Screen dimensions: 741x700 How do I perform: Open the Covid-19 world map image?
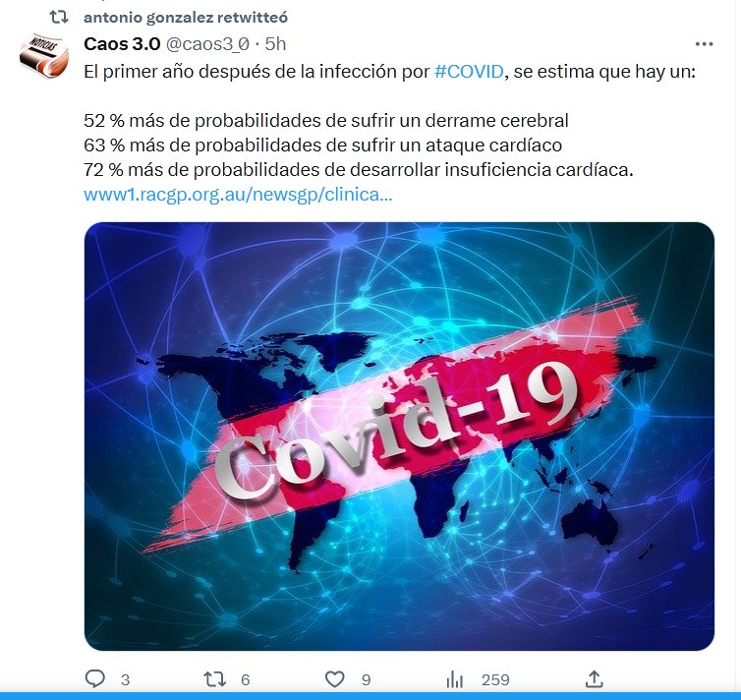(399, 436)
